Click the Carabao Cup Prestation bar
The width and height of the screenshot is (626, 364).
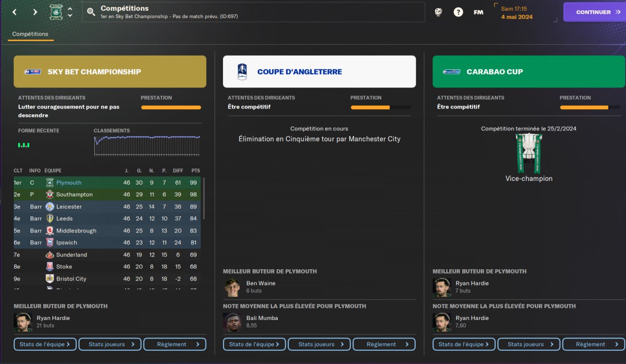click(590, 107)
